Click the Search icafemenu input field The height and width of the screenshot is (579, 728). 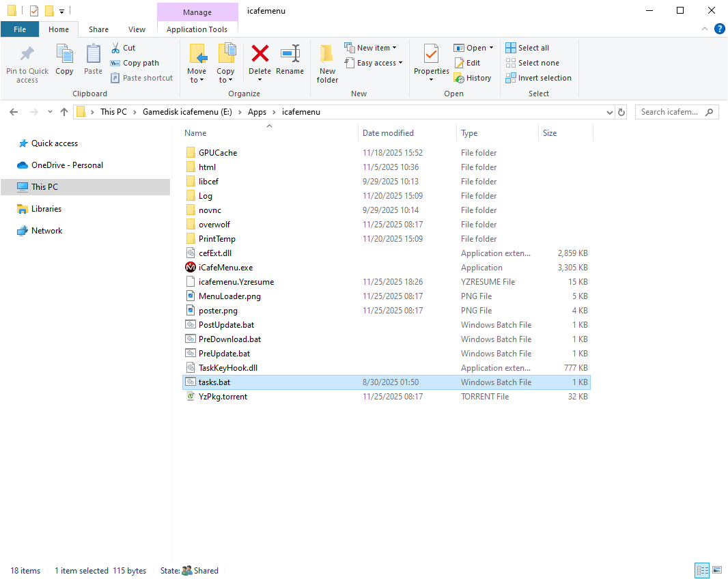tap(669, 112)
